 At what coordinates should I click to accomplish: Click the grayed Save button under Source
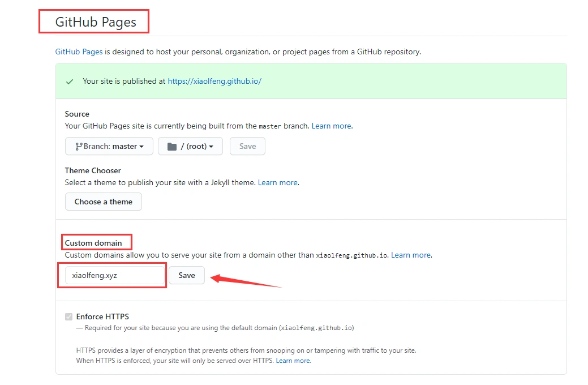coord(247,146)
